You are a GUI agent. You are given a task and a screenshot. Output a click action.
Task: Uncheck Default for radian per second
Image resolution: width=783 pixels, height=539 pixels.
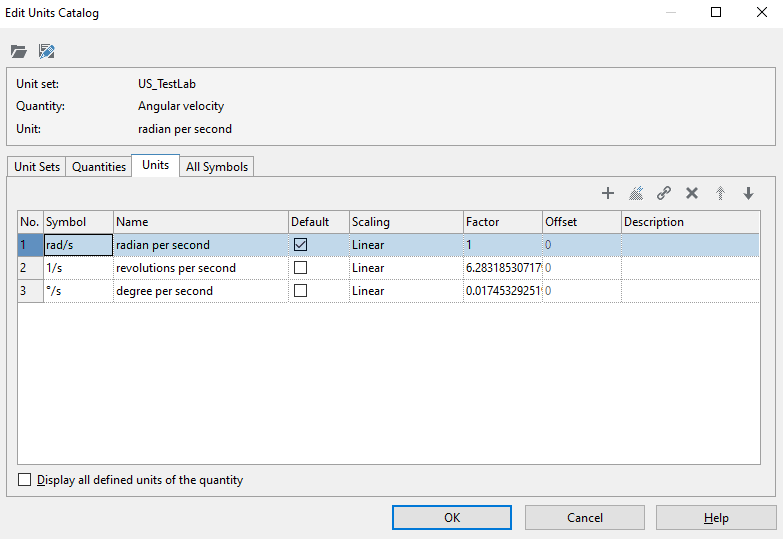tap(300, 245)
